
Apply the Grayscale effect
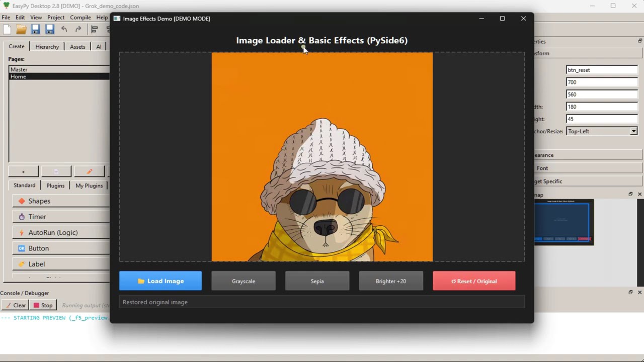coord(244,281)
